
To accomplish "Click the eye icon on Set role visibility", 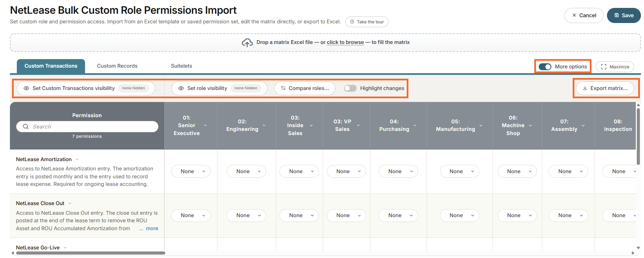I will (181, 88).
